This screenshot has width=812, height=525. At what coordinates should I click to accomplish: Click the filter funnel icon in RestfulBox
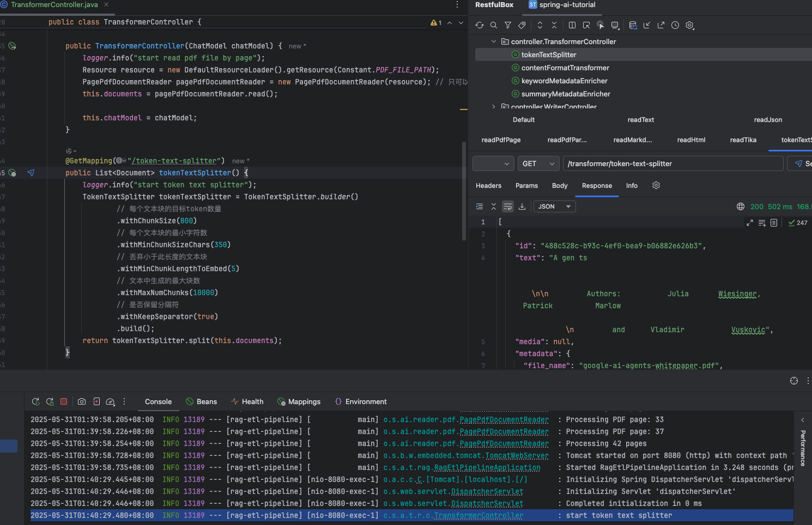coord(508,25)
